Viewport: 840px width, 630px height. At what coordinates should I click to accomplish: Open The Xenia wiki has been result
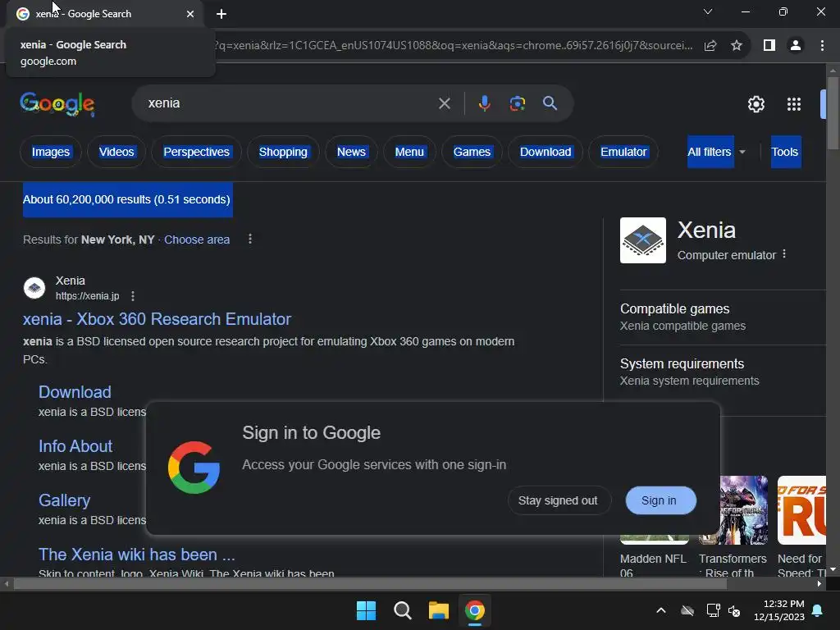pos(137,555)
